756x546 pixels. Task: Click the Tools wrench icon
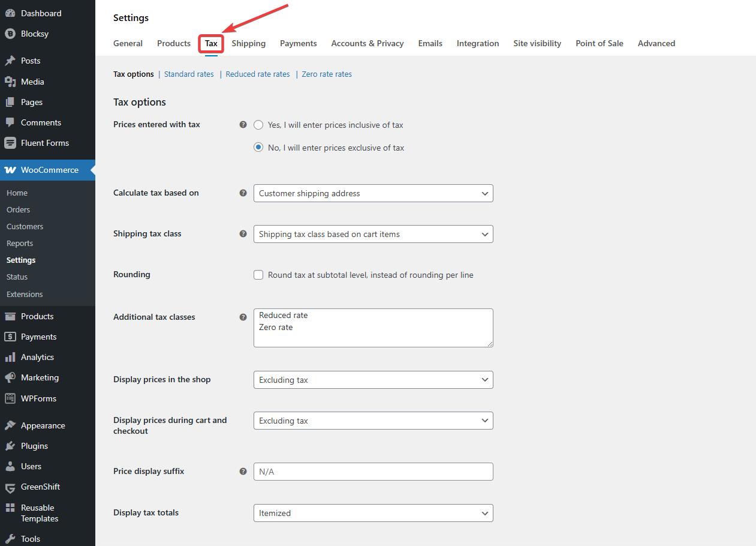[x=10, y=539]
